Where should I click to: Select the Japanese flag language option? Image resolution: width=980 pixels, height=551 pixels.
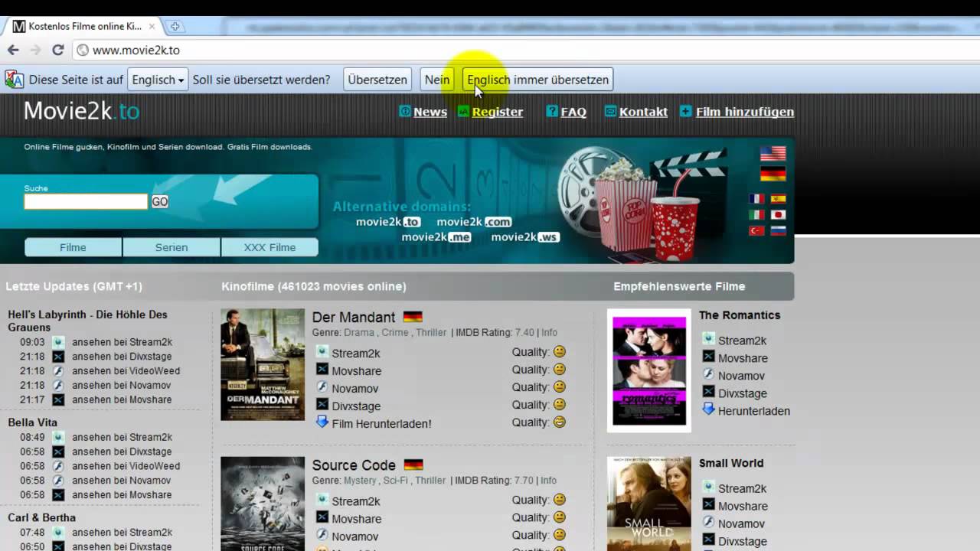tap(779, 215)
